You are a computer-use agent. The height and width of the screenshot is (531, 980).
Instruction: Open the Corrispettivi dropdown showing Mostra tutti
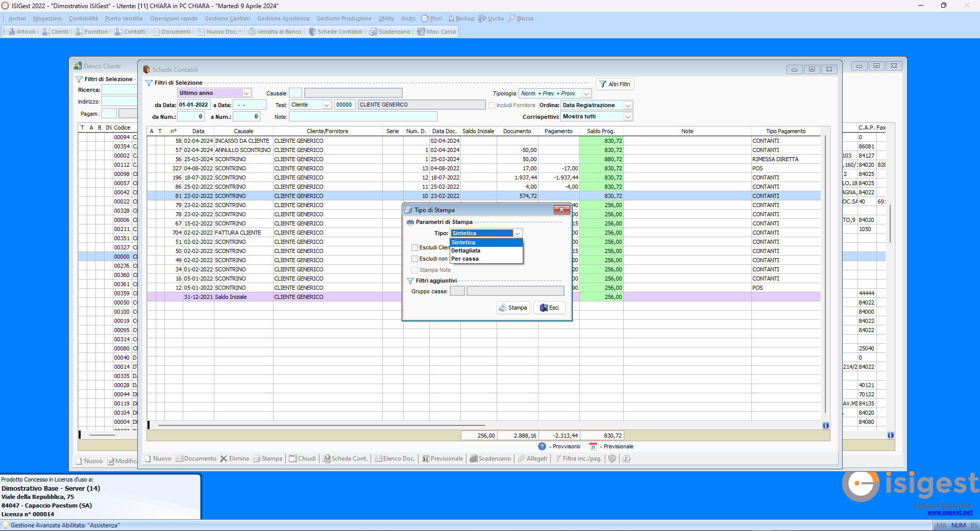pos(628,116)
